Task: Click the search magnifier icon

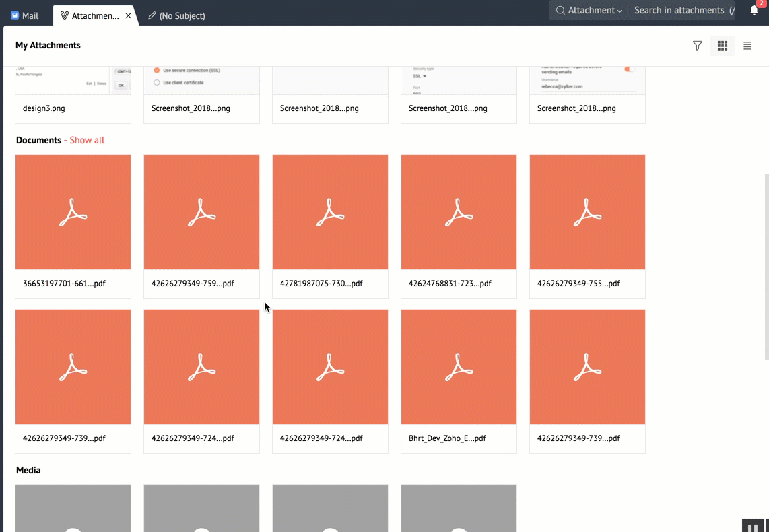Action: [560, 11]
